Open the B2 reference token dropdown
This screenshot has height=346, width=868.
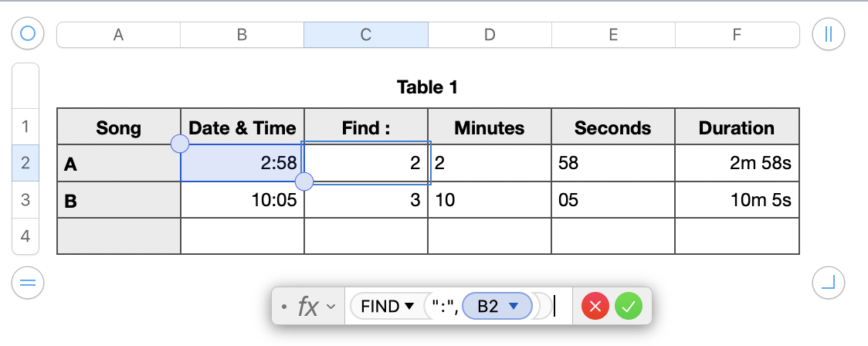point(512,307)
